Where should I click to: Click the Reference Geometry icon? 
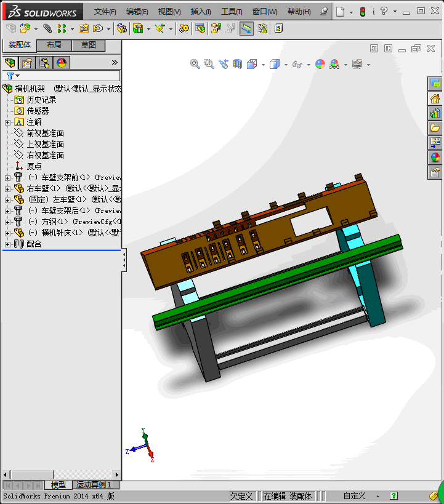160,28
